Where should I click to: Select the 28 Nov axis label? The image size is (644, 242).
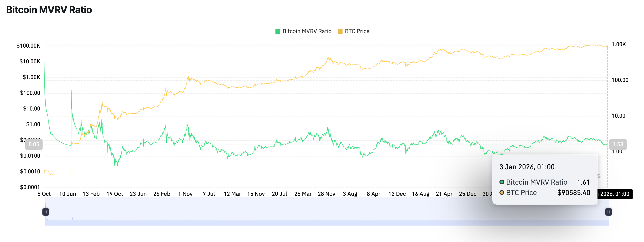327,194
